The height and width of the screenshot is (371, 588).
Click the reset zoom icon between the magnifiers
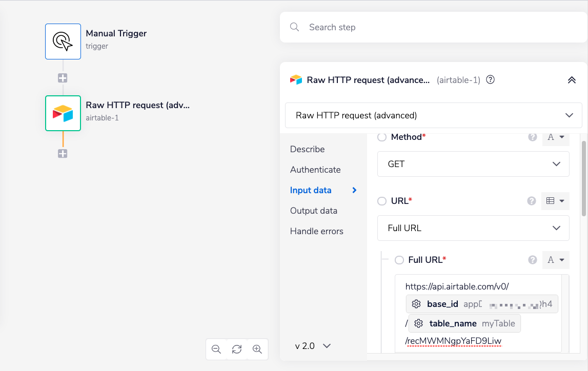coord(237,349)
